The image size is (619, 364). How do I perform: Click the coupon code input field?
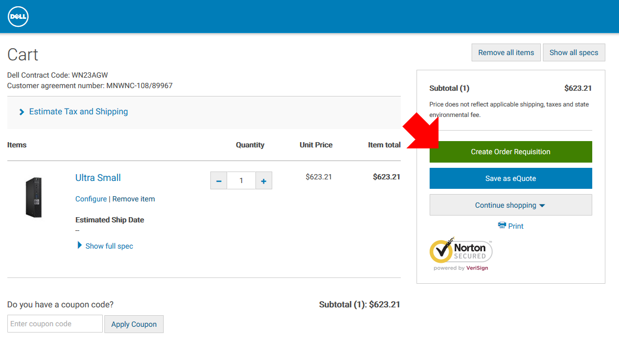pyautogui.click(x=55, y=324)
